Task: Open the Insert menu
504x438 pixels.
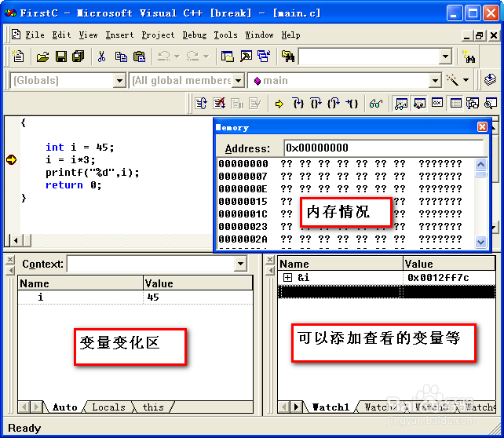Action: coord(119,35)
